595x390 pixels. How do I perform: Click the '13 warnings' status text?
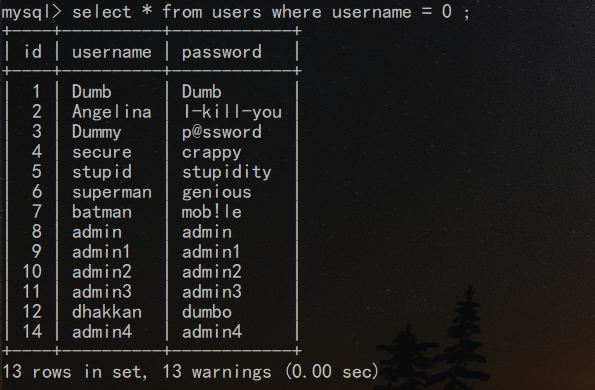pos(216,371)
